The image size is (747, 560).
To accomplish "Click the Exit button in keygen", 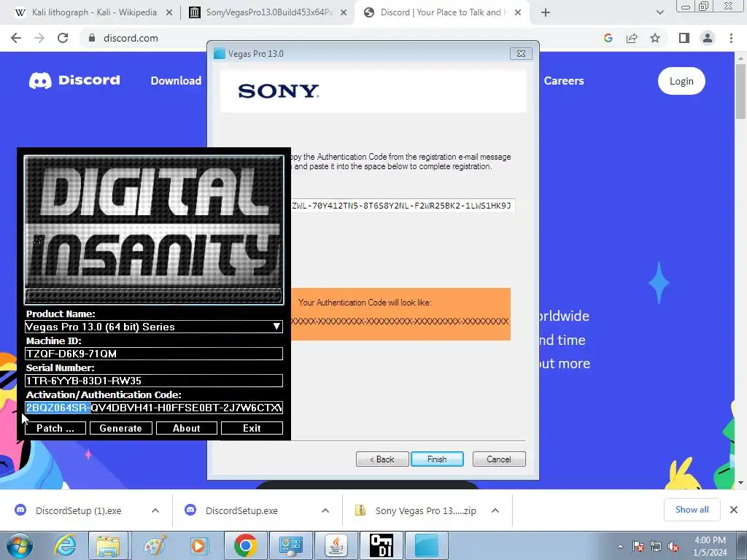I will click(252, 428).
